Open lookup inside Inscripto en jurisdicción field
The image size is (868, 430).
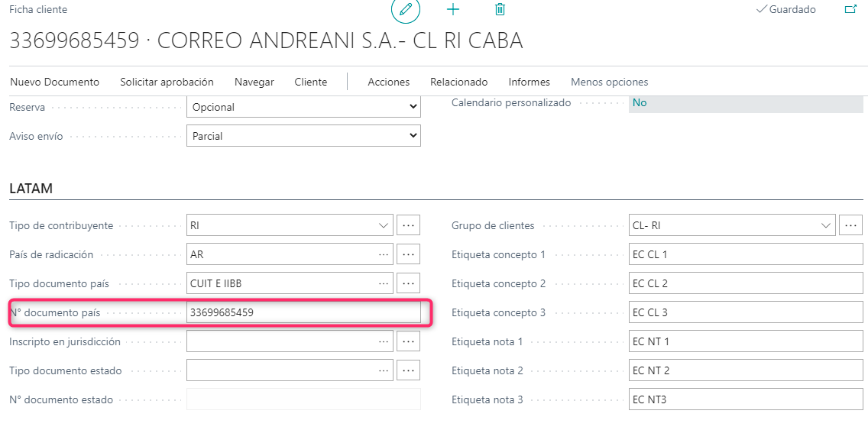[383, 341]
